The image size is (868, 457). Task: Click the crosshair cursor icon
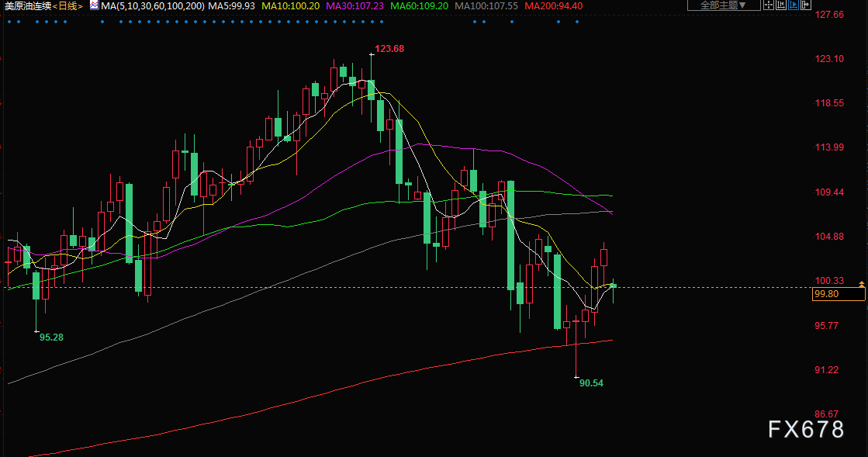click(769, 5)
